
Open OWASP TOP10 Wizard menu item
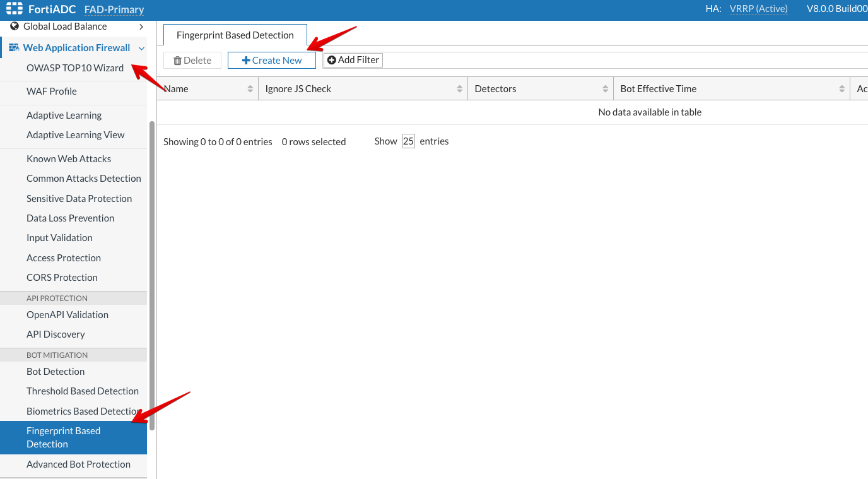coord(74,68)
